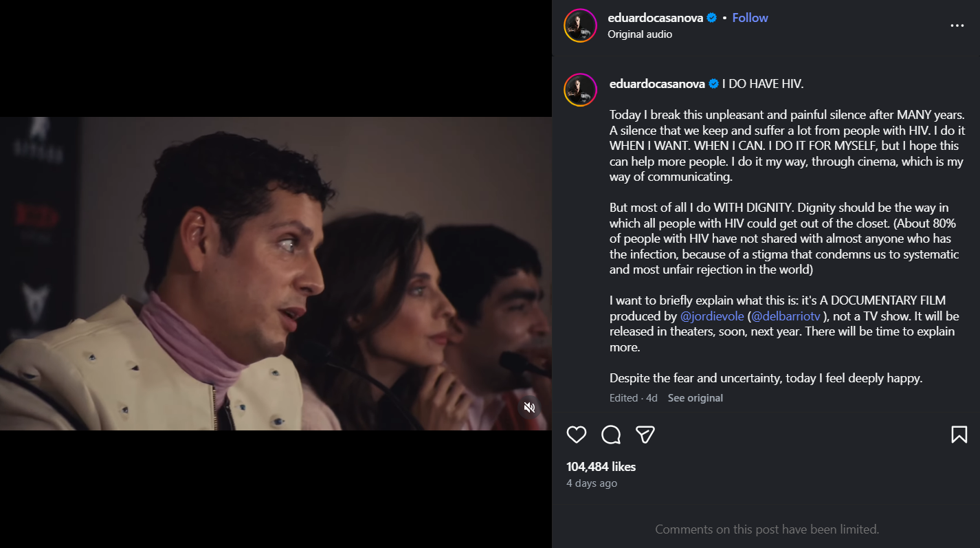Click the 4 days ago timestamp

pyautogui.click(x=591, y=483)
